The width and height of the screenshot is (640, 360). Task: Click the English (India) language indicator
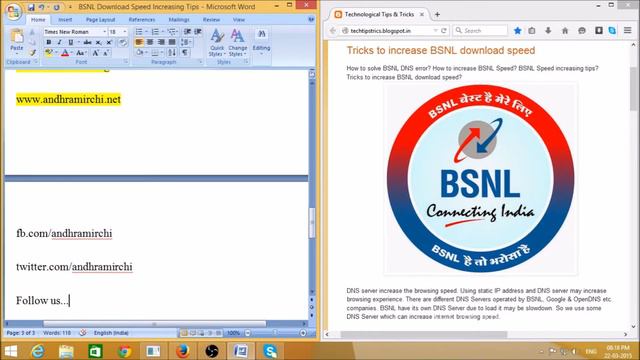[111, 333]
